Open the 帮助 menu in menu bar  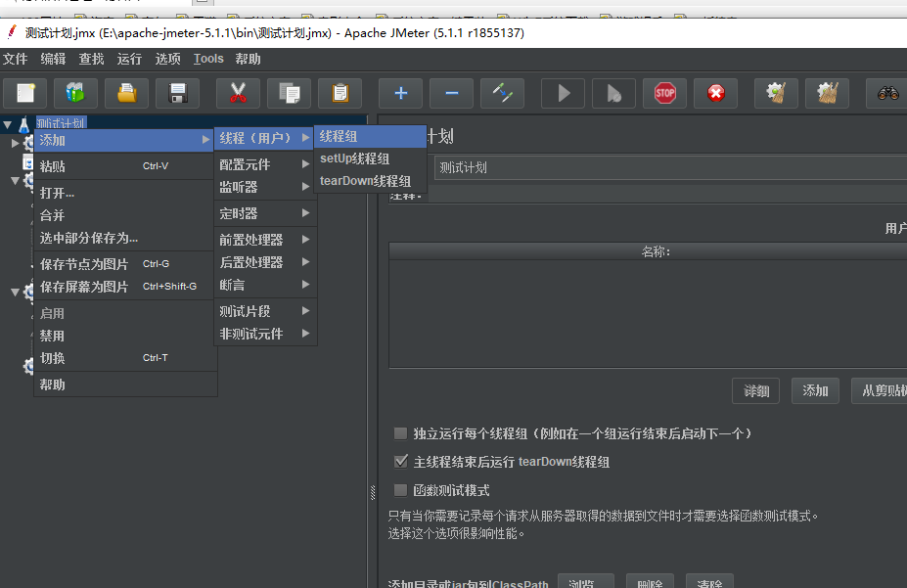(248, 59)
